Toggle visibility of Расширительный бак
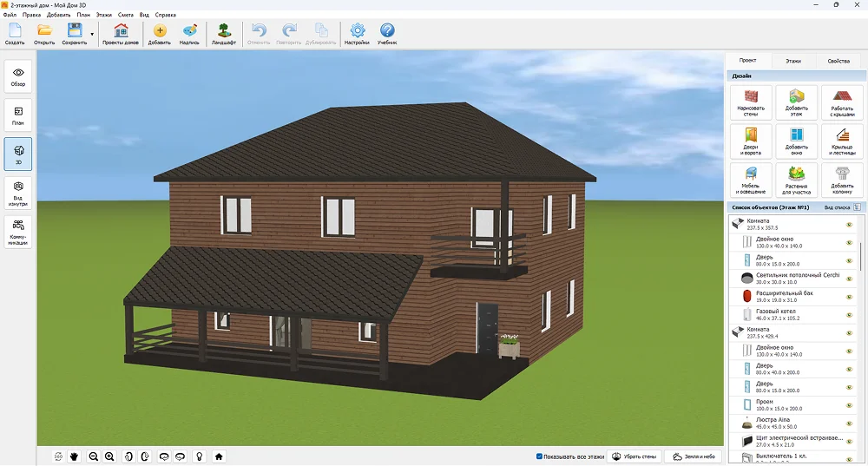Viewport: 868px width, 466px height. pyautogui.click(x=850, y=295)
